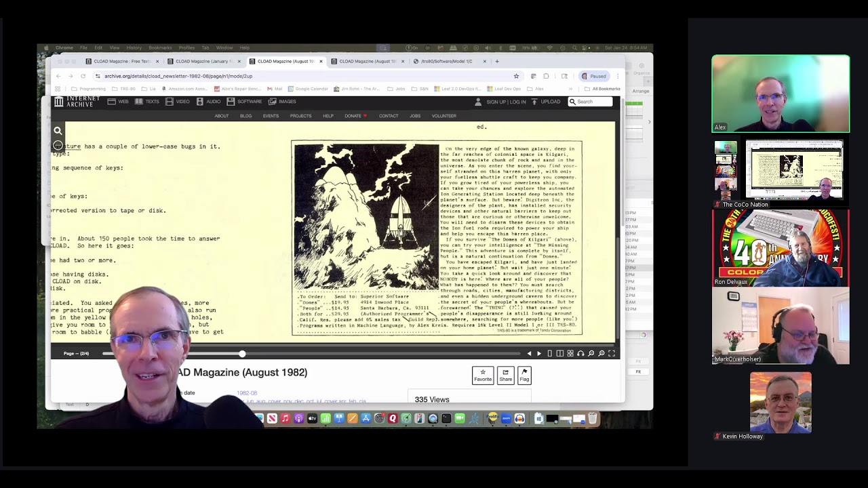Open the SOFTWARE section

click(245, 102)
